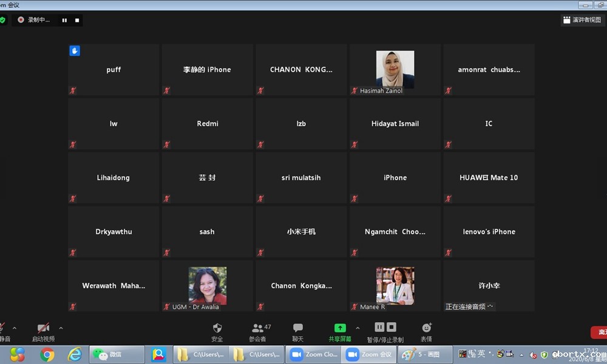Expand the video options arrow beside Start Video

tap(61, 328)
